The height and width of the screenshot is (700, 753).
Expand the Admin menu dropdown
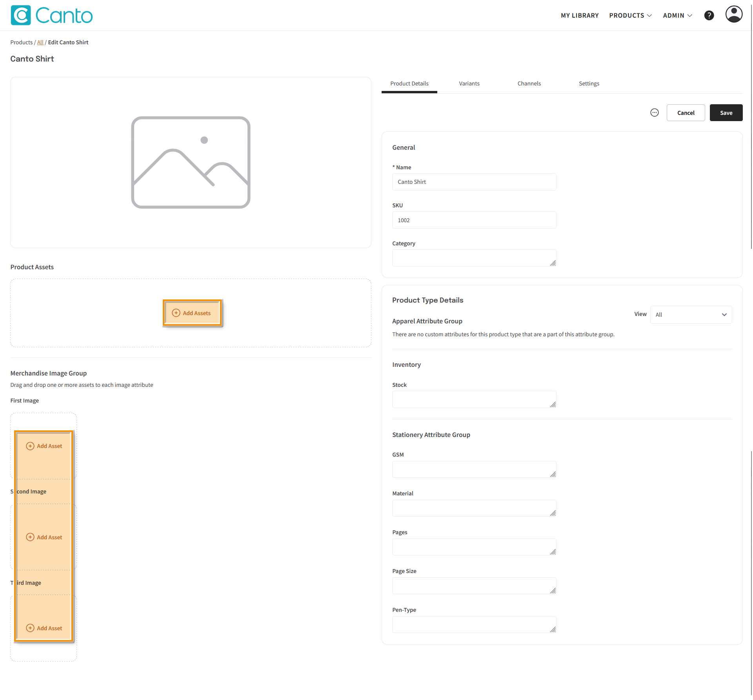coord(677,15)
